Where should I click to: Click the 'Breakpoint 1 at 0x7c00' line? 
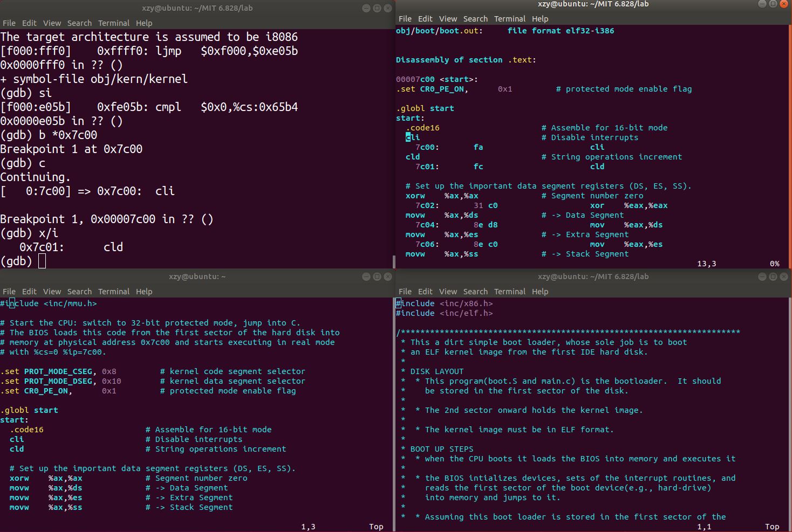[71, 149]
